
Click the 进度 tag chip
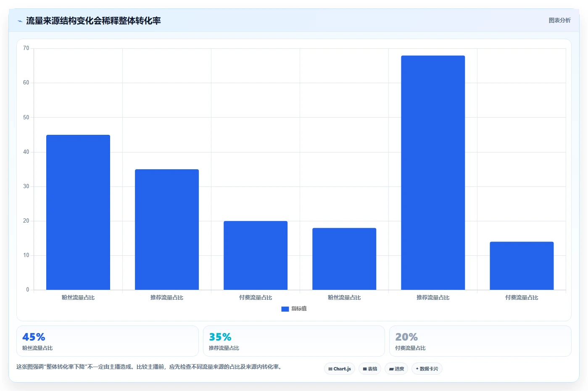(396, 369)
